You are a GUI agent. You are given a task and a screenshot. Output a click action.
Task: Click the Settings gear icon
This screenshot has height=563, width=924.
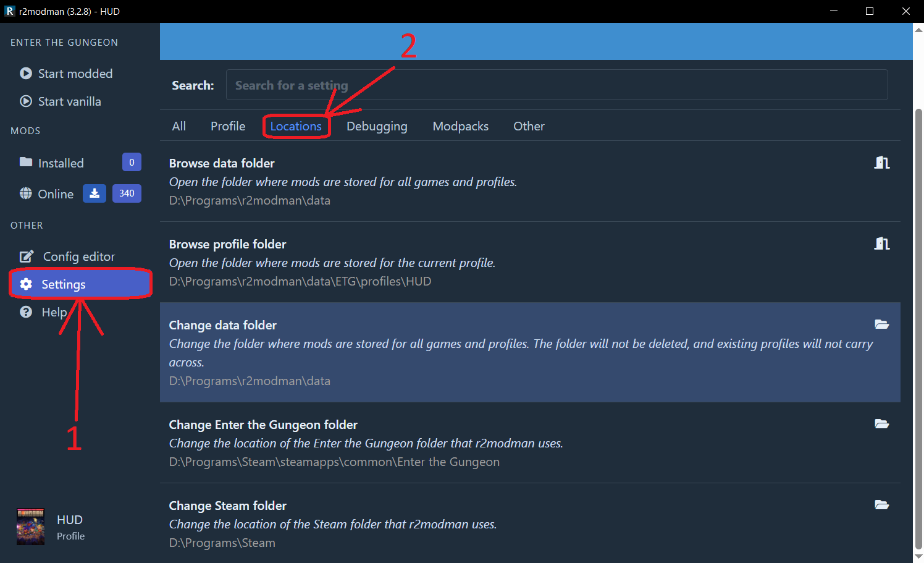tap(26, 284)
